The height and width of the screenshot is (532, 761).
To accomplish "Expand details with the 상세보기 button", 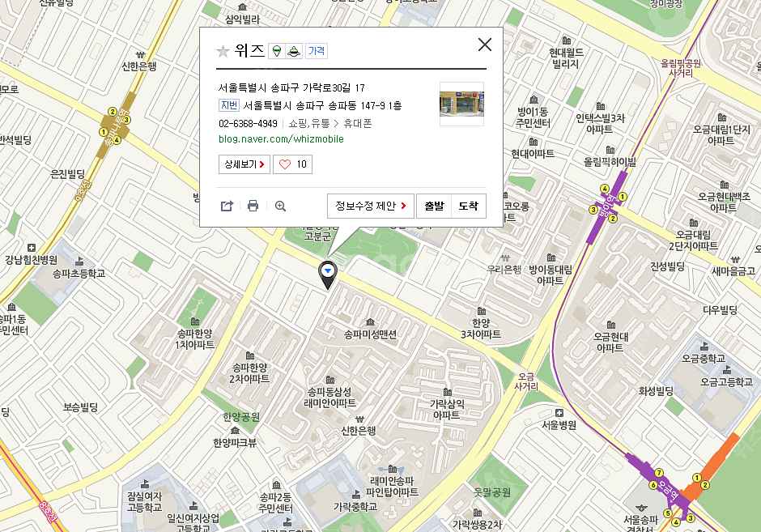I will (x=244, y=164).
